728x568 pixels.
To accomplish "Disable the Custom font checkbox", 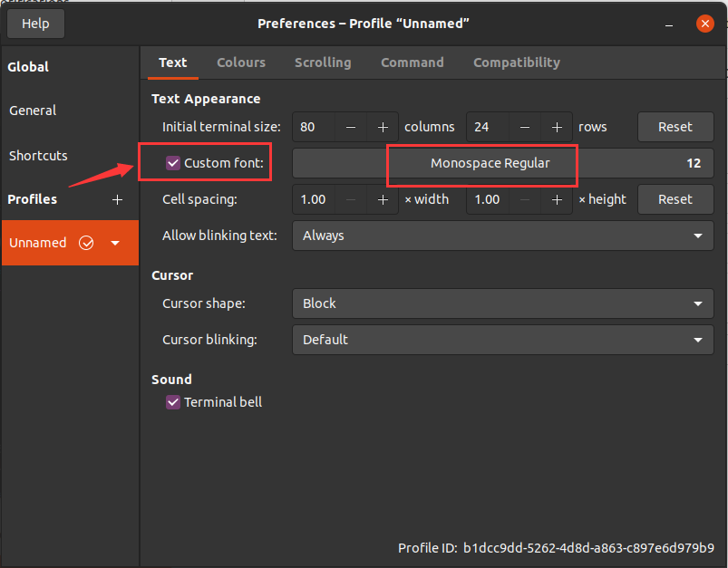I will pyautogui.click(x=173, y=163).
